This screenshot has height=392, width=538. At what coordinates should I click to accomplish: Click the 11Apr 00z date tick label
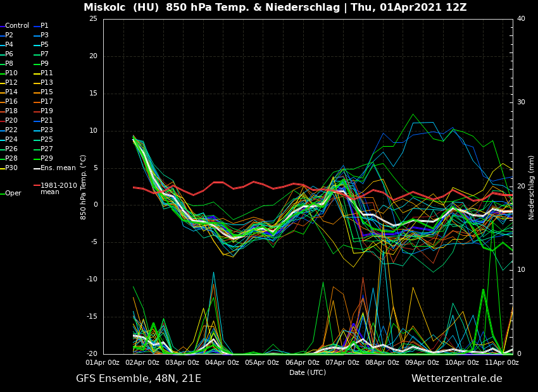503,363
